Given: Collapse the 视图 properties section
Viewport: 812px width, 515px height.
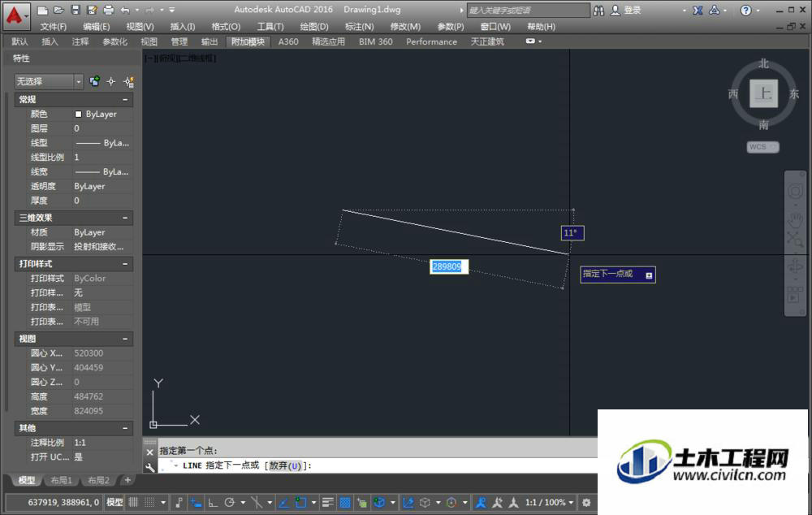Looking at the screenshot, I should [x=125, y=339].
